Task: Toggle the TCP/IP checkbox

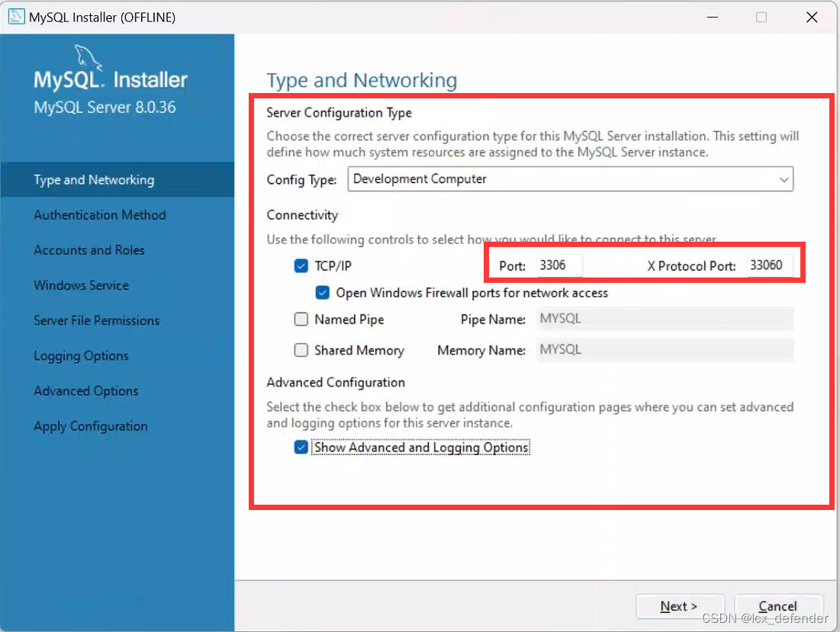Action: click(x=301, y=265)
